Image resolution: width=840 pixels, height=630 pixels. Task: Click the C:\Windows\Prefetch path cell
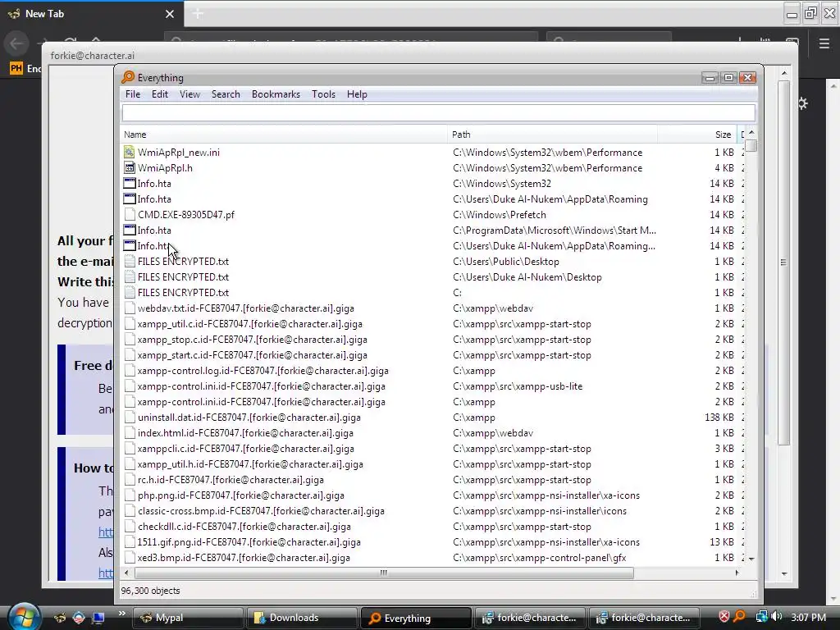(x=500, y=214)
